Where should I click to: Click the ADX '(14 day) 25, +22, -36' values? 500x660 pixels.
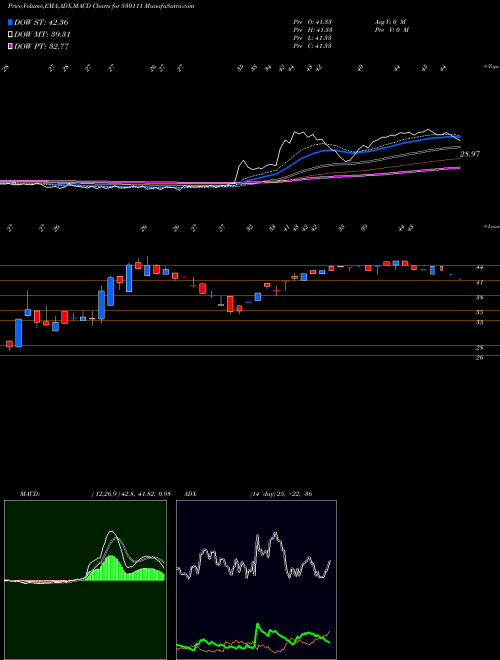(279, 494)
